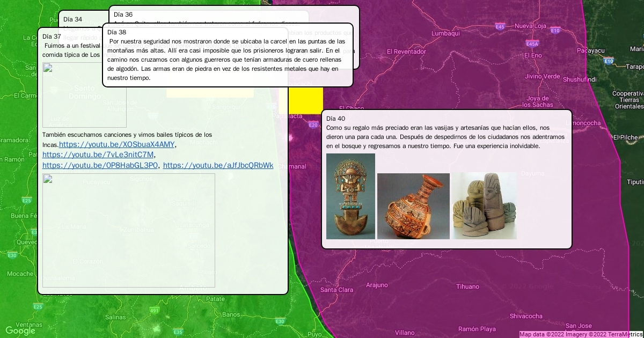Click the E25 shield near Buena Fe
644x338 pixels.
tap(26, 201)
